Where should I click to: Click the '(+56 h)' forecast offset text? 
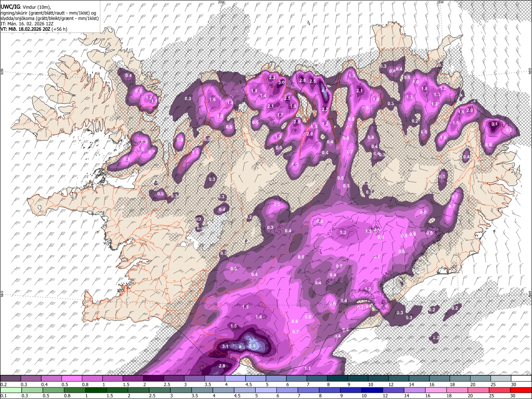coord(59,29)
